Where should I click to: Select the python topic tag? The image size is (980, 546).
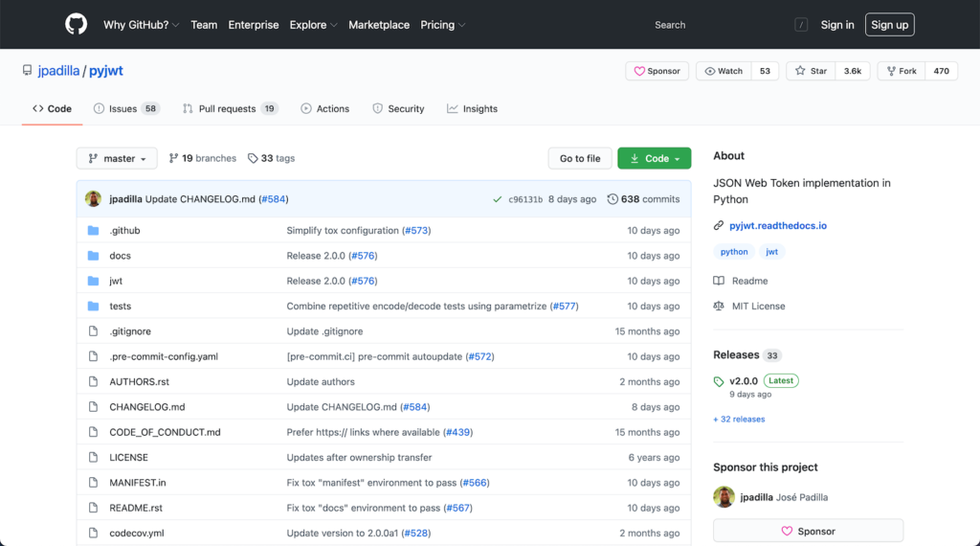click(x=734, y=251)
